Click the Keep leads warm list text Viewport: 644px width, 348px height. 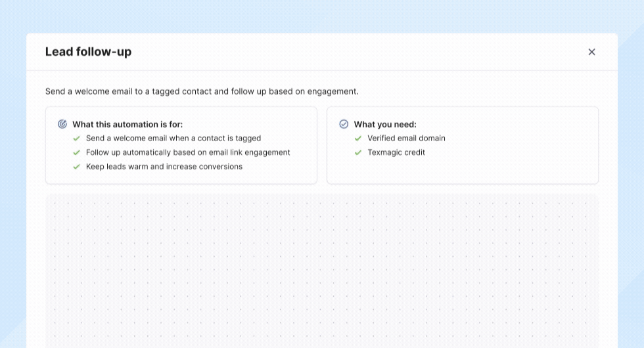(x=164, y=167)
